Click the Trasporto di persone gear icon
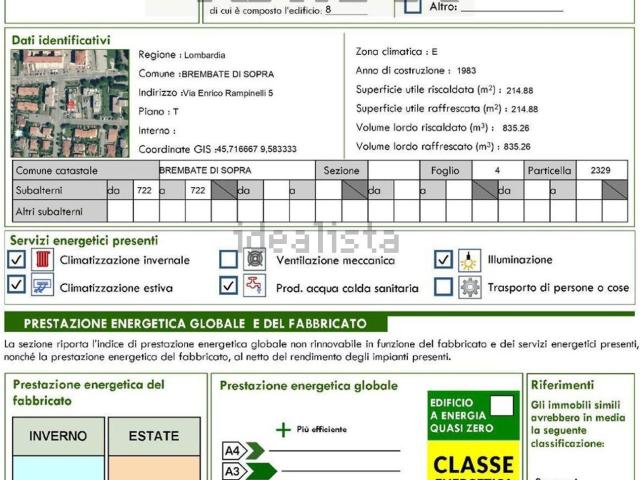The width and height of the screenshot is (640, 480). 469,287
